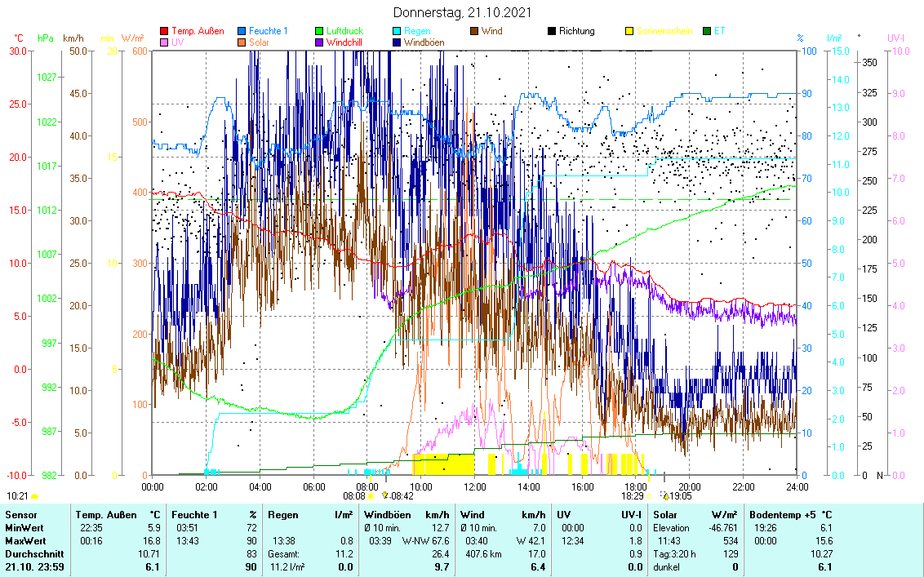This screenshot has height=577, width=924.
Task: Click the W-NW 67.6 gust maximum value
Action: [x=425, y=541]
